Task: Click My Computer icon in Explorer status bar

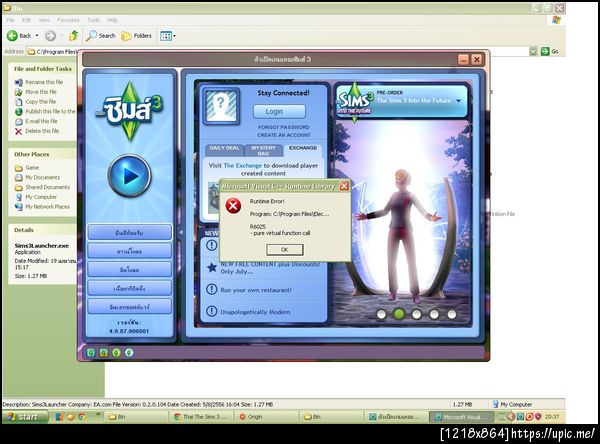Action: 495,404
